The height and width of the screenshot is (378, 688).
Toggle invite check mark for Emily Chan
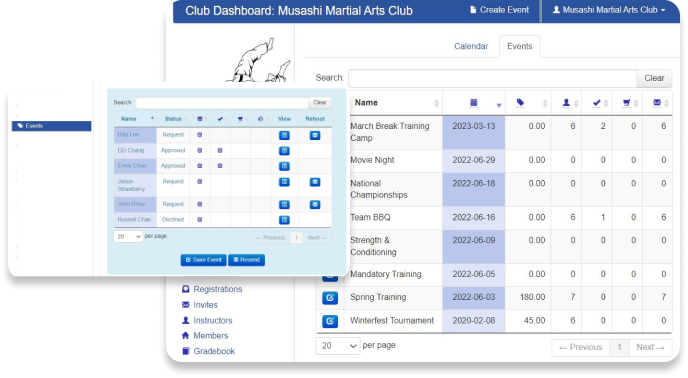coord(200,166)
